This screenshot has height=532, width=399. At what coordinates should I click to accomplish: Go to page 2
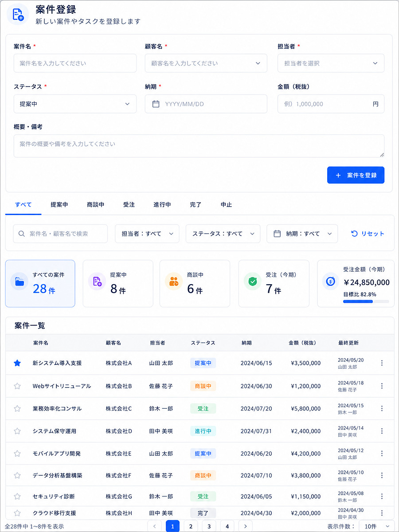191,526
